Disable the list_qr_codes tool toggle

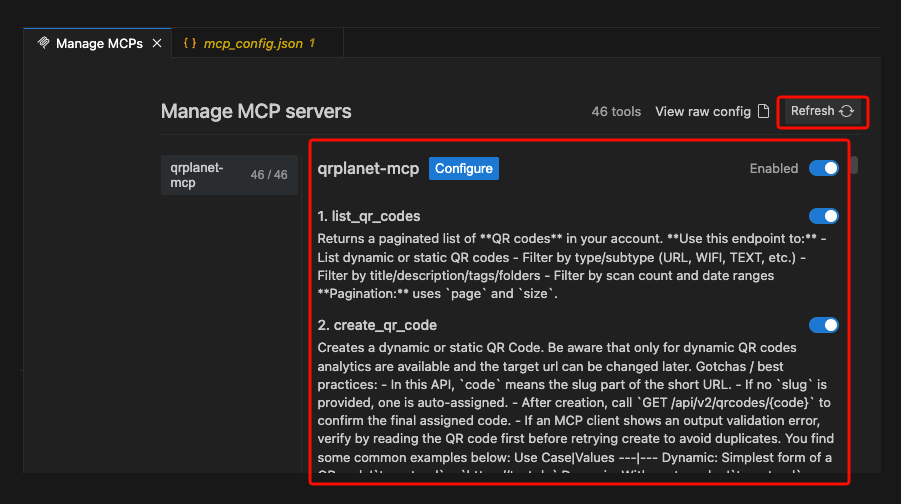coord(823,216)
